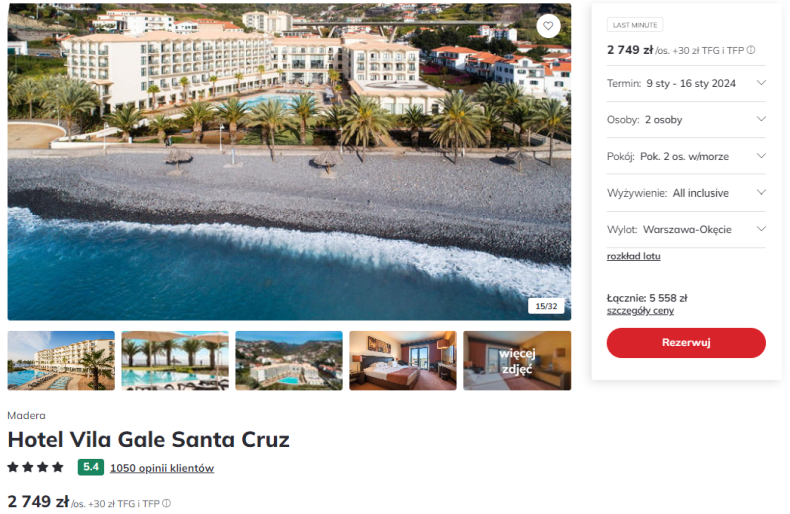This screenshot has width=790, height=514.
Task: Open the Wyżywienie All inclusive dropdown
Action: tap(686, 193)
